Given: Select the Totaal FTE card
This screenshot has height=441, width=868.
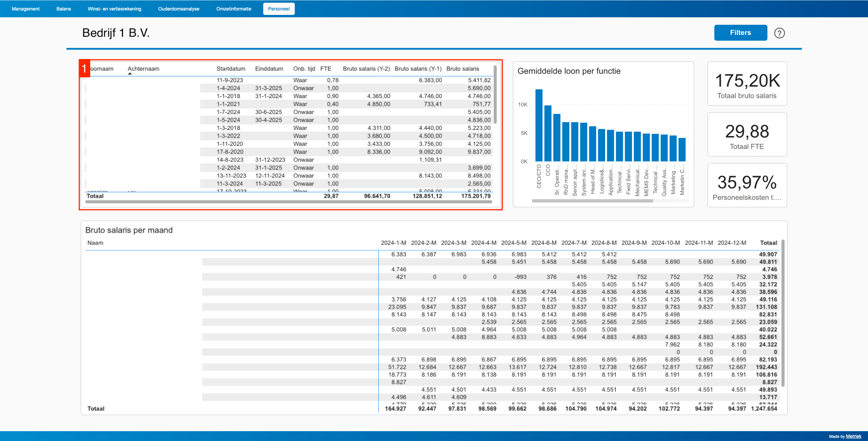Looking at the screenshot, I should point(747,134).
